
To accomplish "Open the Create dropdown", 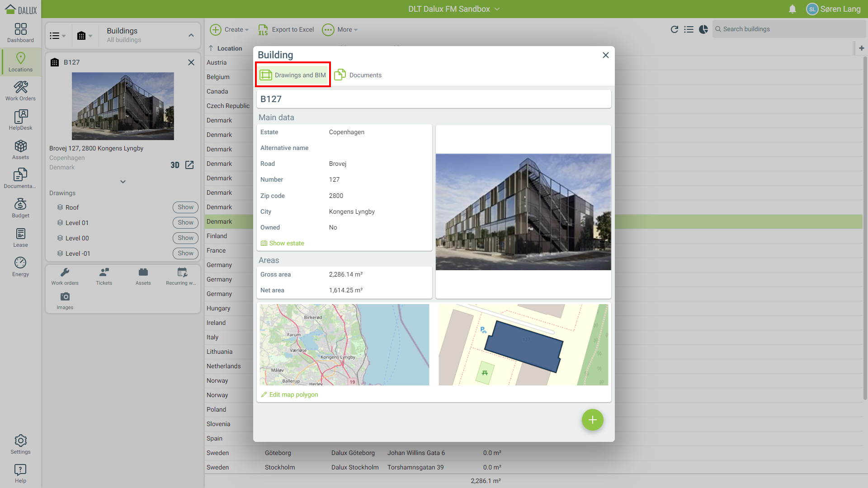I will tap(229, 29).
